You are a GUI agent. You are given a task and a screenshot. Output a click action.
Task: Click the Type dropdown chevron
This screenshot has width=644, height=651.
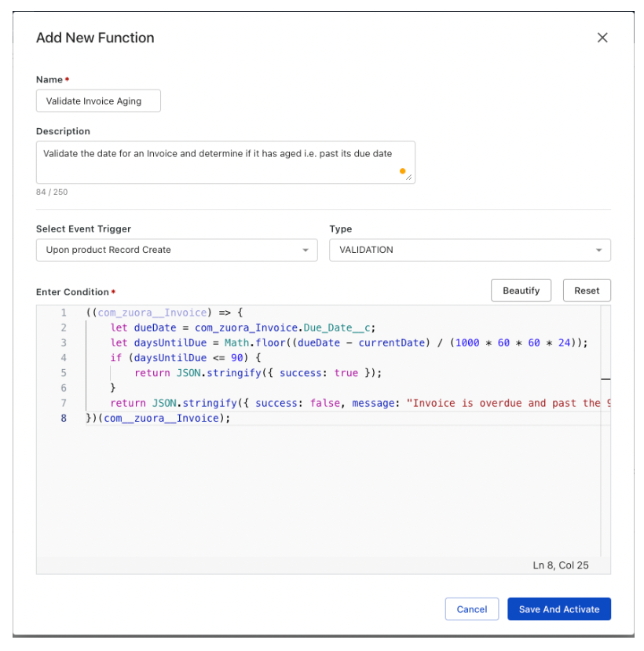[x=598, y=250]
